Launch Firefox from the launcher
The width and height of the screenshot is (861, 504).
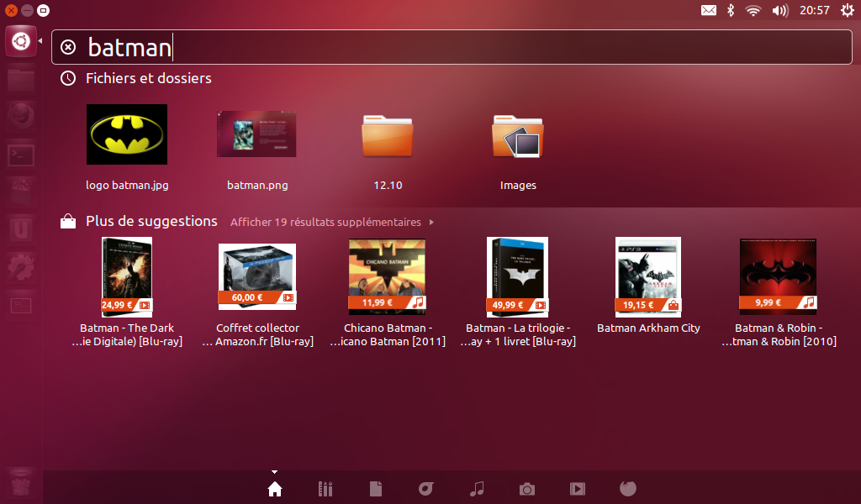(21, 117)
